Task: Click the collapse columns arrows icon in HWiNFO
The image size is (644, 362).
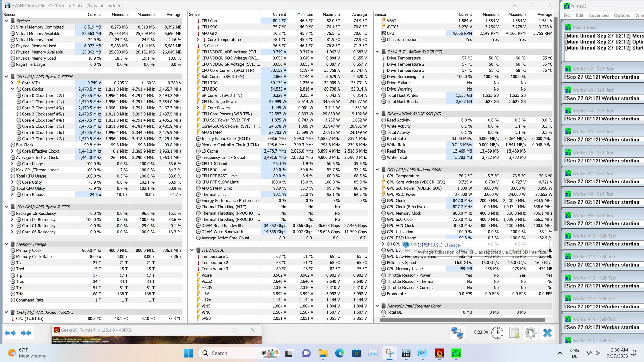Action: click(x=26, y=333)
